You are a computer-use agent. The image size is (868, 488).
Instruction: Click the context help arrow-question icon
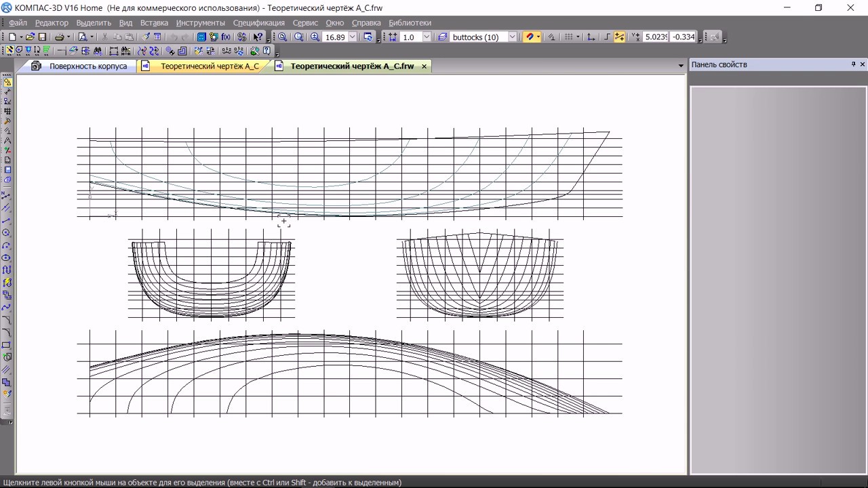pyautogui.click(x=258, y=37)
